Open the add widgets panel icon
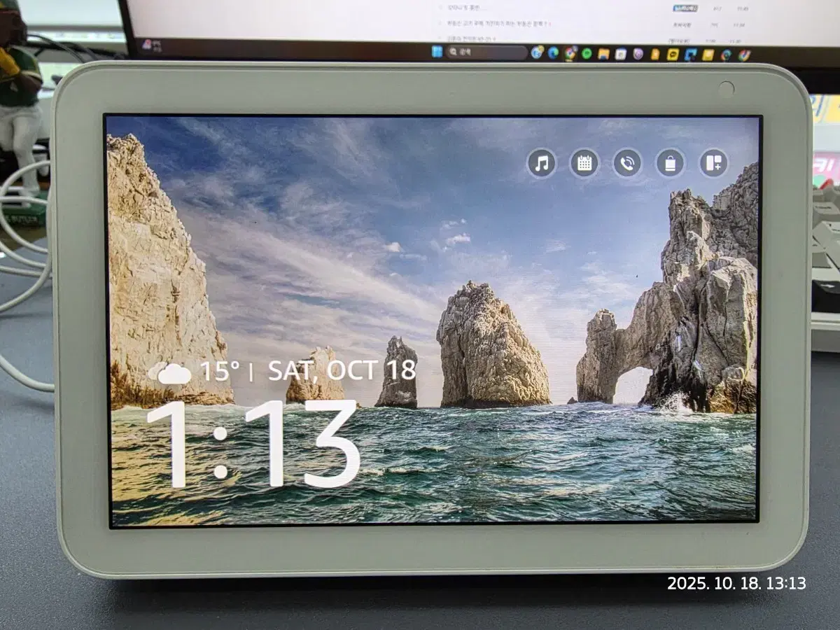The height and width of the screenshot is (630, 840). (713, 164)
